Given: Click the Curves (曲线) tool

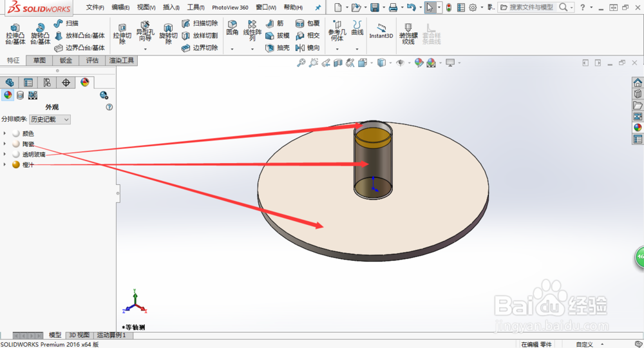Looking at the screenshot, I should pos(357,28).
